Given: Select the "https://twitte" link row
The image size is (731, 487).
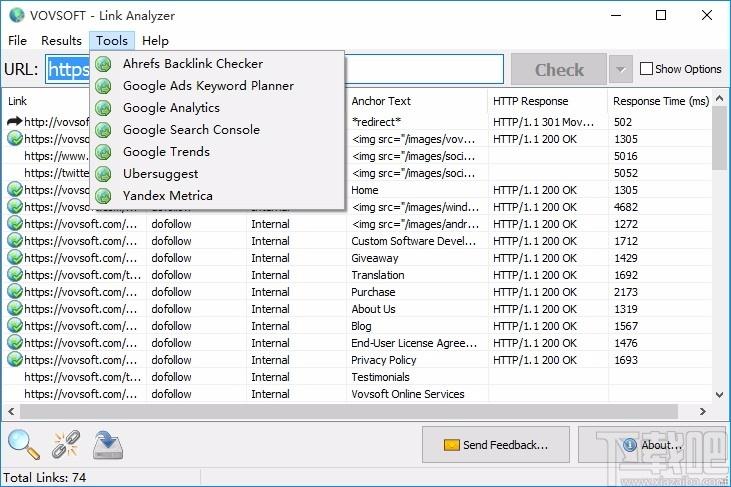Looking at the screenshot, I should tap(56, 173).
